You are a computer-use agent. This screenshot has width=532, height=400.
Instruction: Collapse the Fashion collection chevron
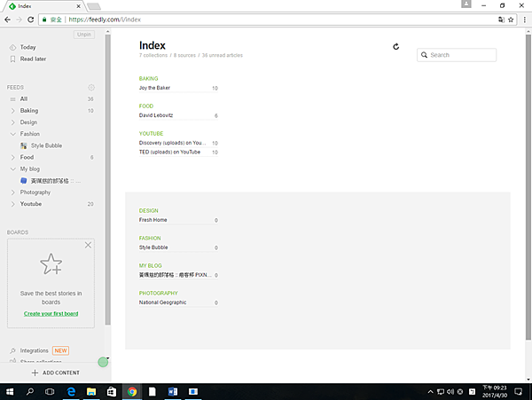[13, 134]
